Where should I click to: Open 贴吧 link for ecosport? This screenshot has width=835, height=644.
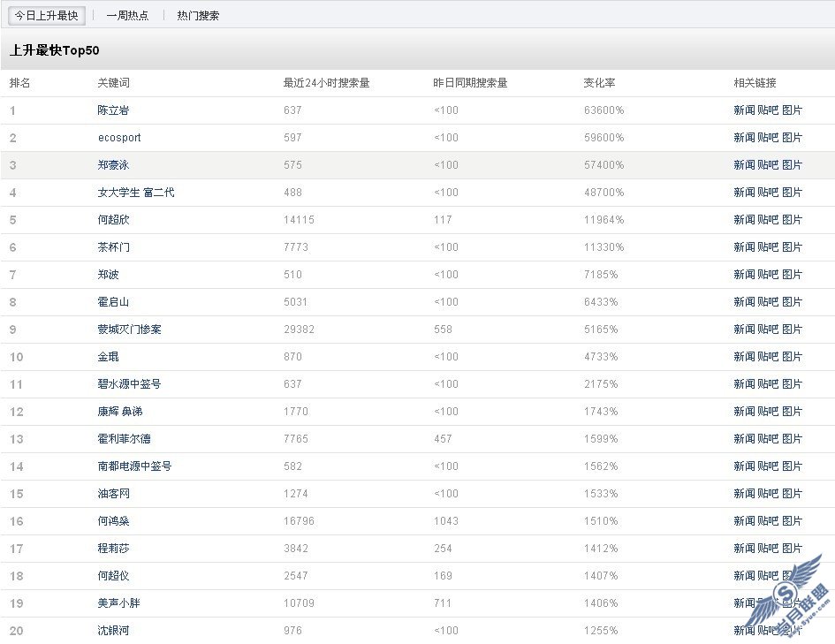pyautogui.click(x=768, y=138)
